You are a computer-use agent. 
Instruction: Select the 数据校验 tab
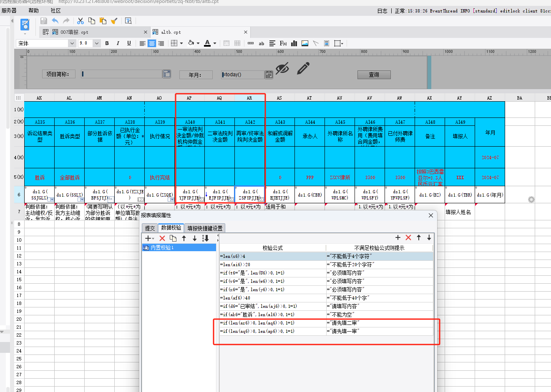click(171, 227)
